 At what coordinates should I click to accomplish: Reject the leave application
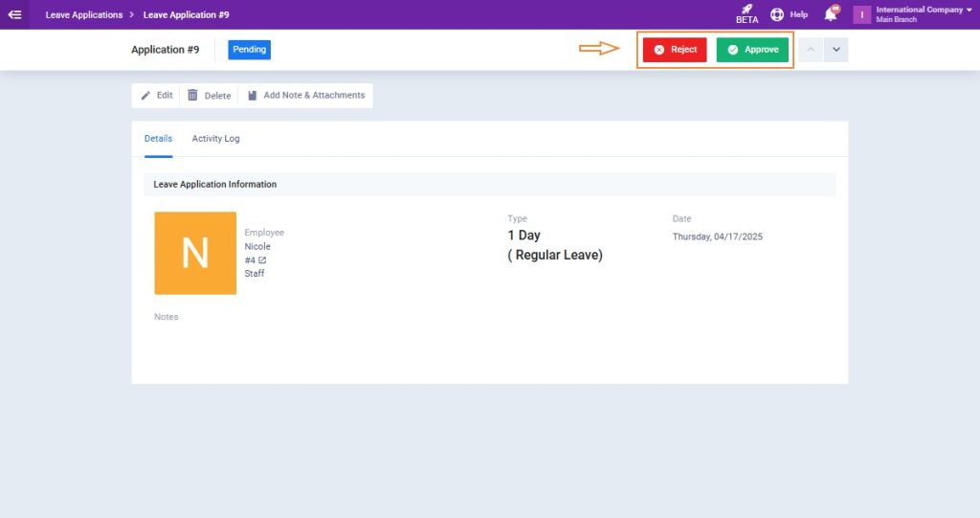pos(675,50)
